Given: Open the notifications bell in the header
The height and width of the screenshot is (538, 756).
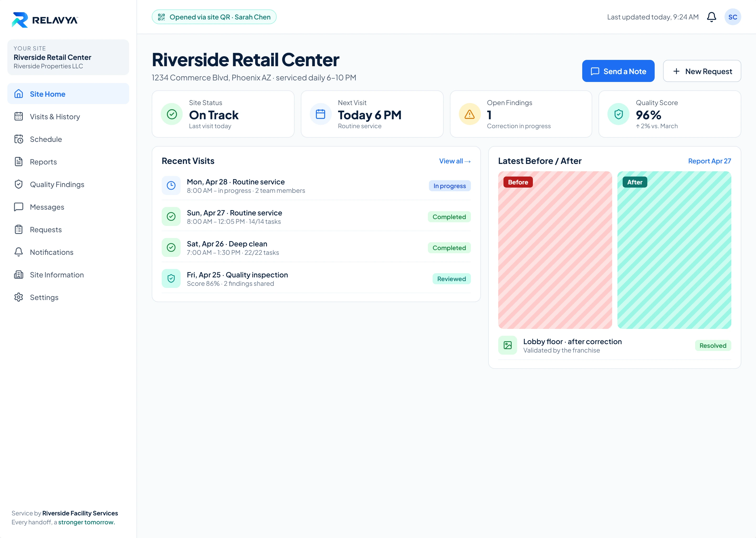Looking at the screenshot, I should (x=711, y=17).
